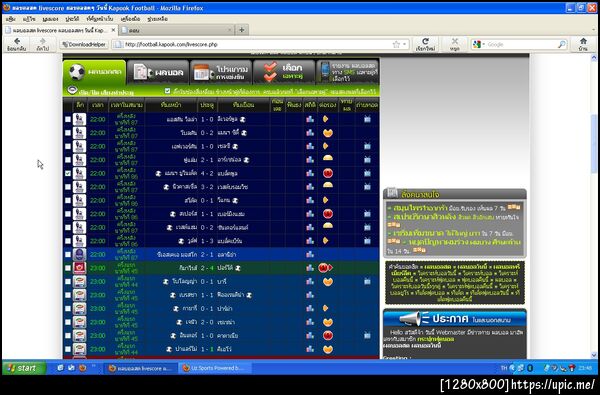Click TV icon in Bologna 0-1 Bari row
This screenshot has height=395, width=600.
click(x=367, y=281)
